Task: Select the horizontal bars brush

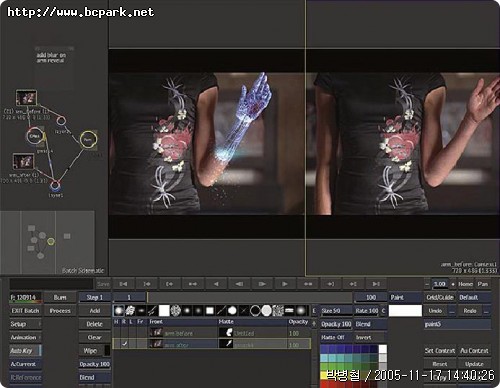Action: click(289, 311)
